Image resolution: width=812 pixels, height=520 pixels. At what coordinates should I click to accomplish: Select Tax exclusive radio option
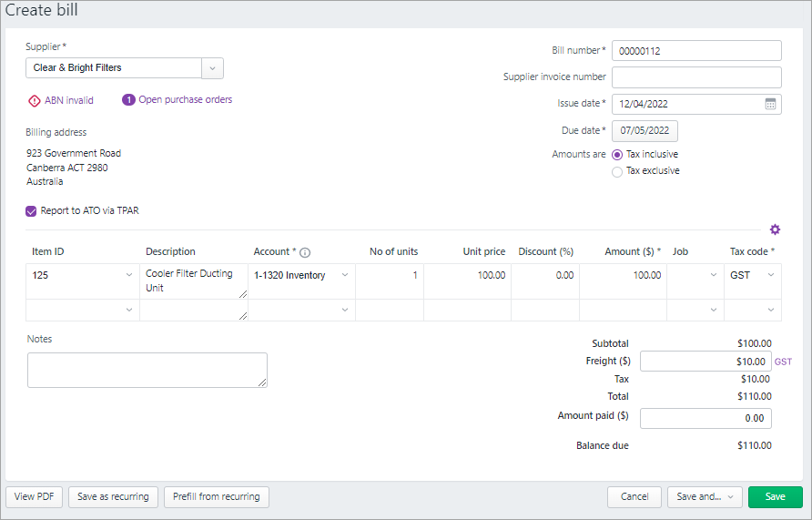[x=617, y=171]
